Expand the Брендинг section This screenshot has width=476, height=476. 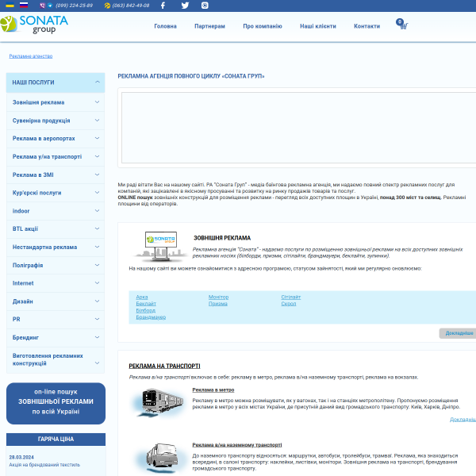click(56, 338)
